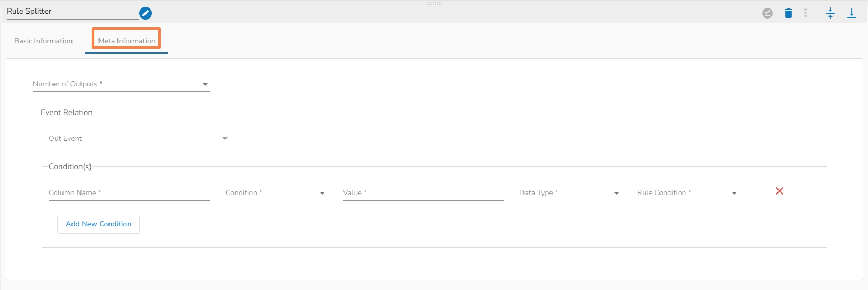
Task: Expand the Out Event dropdown
Action: (x=138, y=139)
